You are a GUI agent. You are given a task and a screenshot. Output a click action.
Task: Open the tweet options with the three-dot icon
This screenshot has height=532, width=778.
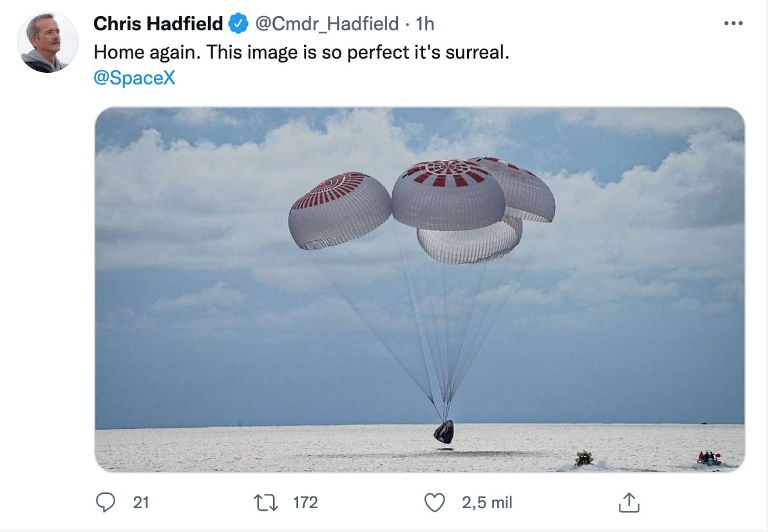click(733, 21)
